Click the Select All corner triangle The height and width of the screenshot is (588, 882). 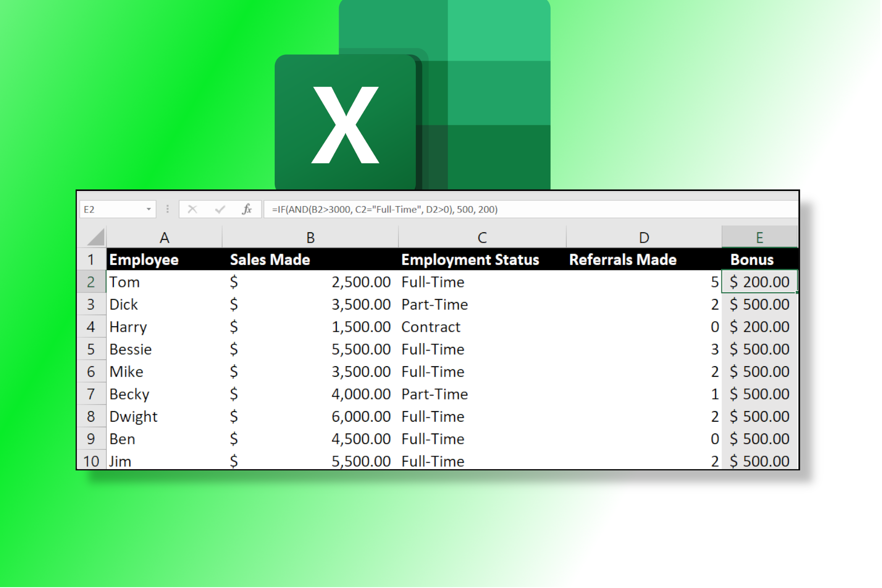(x=96, y=237)
